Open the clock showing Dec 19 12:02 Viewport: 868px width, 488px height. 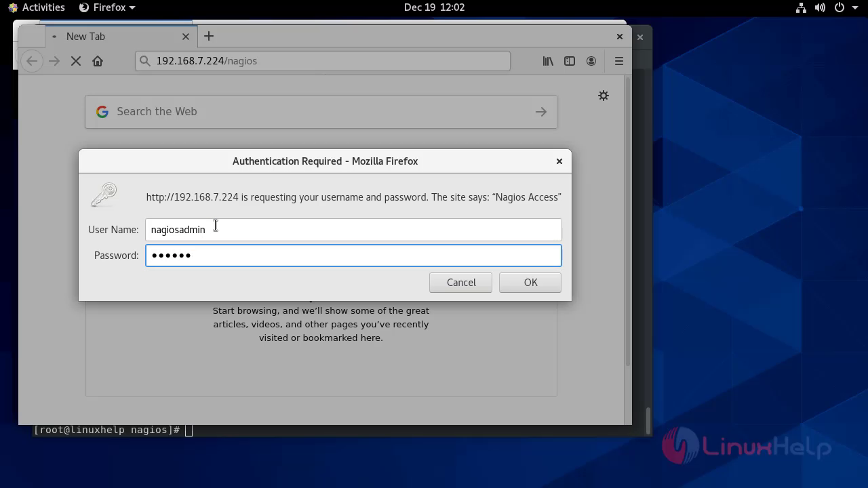click(x=434, y=7)
